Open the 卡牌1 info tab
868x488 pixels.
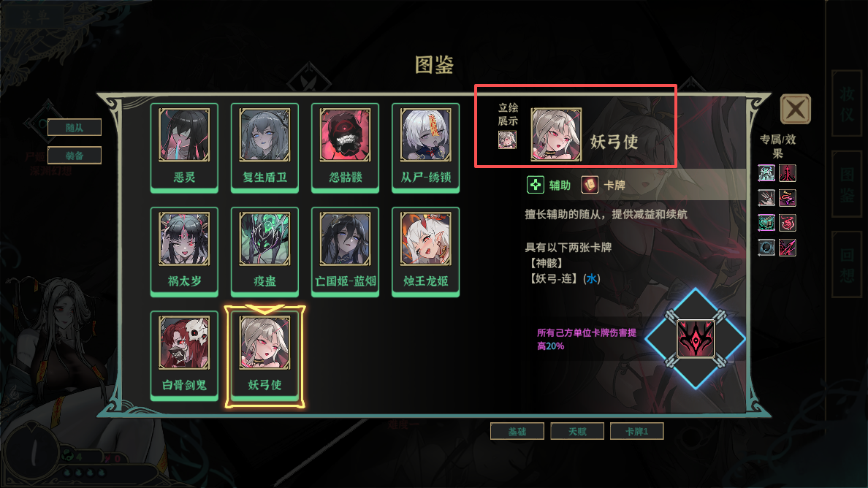point(636,431)
